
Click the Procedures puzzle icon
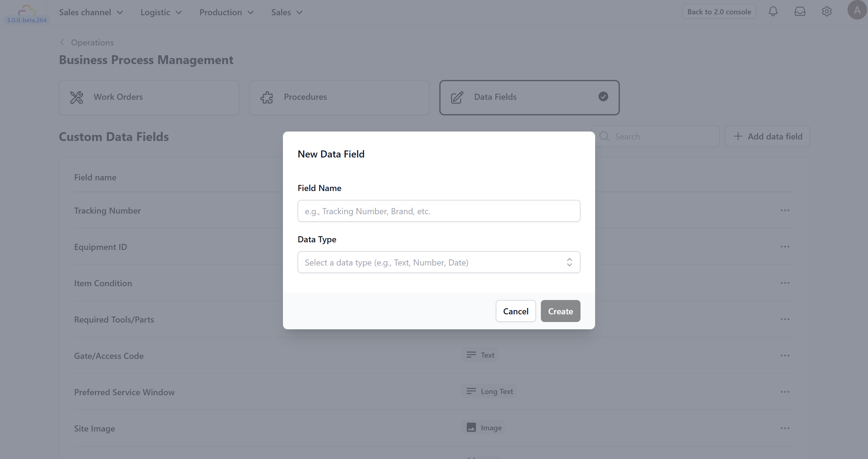[266, 97]
